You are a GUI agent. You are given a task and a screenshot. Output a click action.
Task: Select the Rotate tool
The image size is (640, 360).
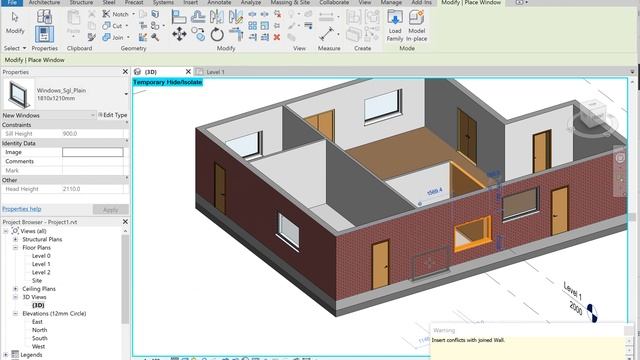click(217, 34)
